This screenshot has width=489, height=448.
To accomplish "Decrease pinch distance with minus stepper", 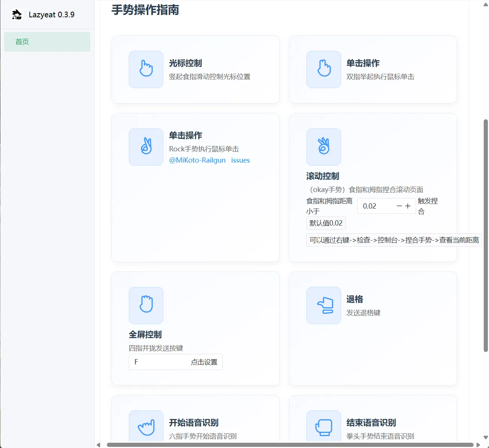I will (x=399, y=206).
